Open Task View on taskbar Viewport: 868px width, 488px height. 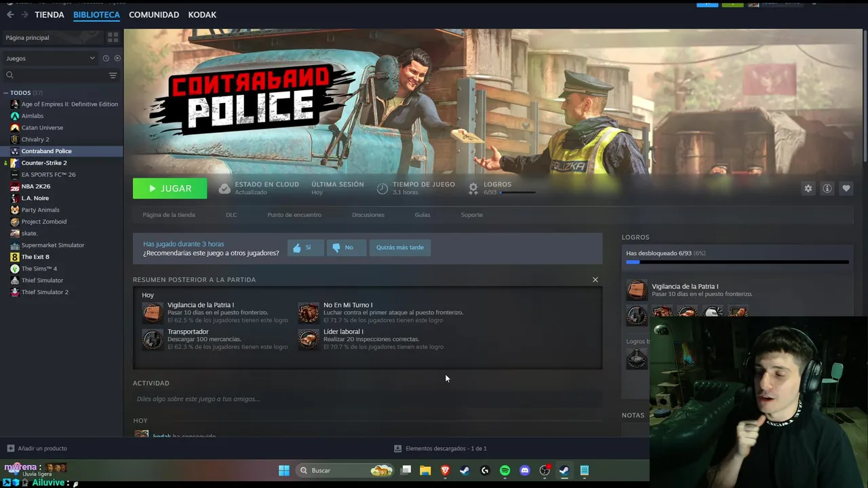tap(406, 470)
